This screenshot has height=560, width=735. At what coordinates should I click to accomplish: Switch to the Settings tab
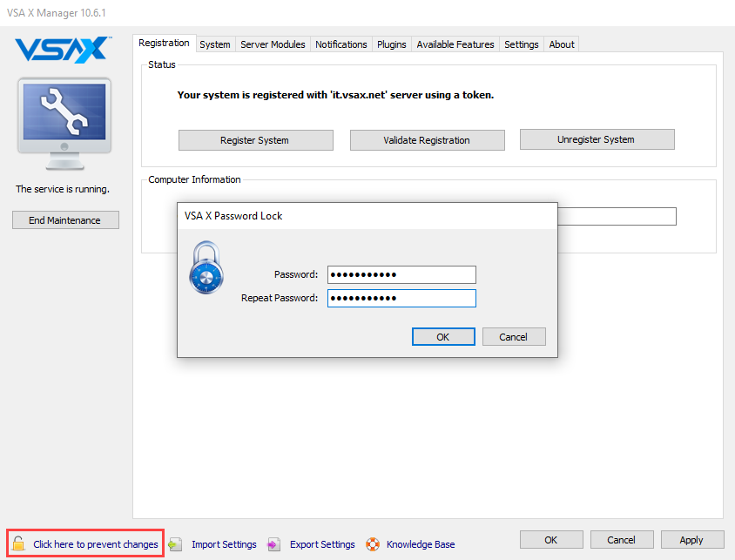coord(522,44)
